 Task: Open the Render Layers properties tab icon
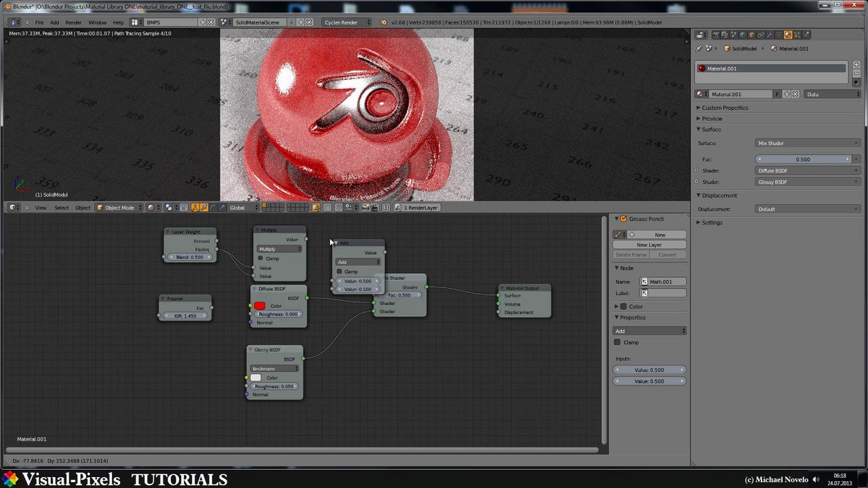[x=725, y=35]
